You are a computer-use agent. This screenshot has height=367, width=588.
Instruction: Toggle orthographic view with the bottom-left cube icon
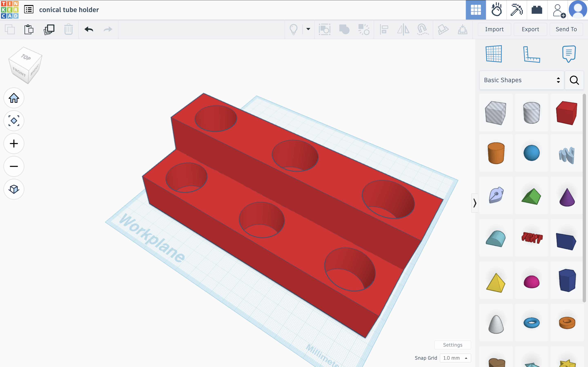pos(14,189)
